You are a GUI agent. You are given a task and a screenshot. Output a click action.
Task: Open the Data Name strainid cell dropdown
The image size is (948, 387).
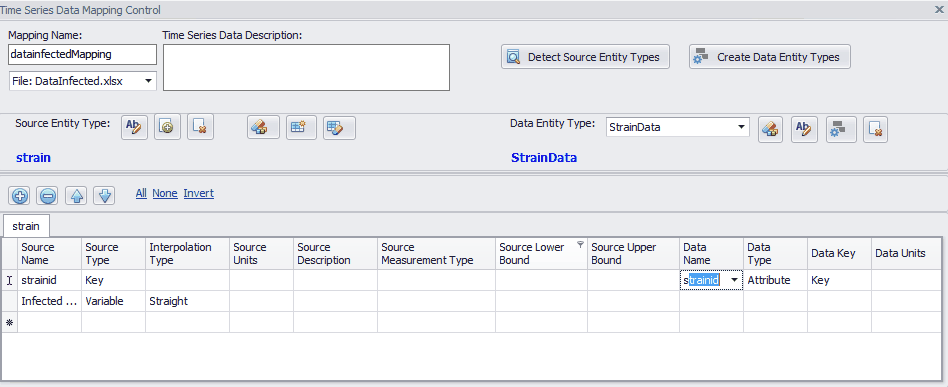click(x=734, y=280)
